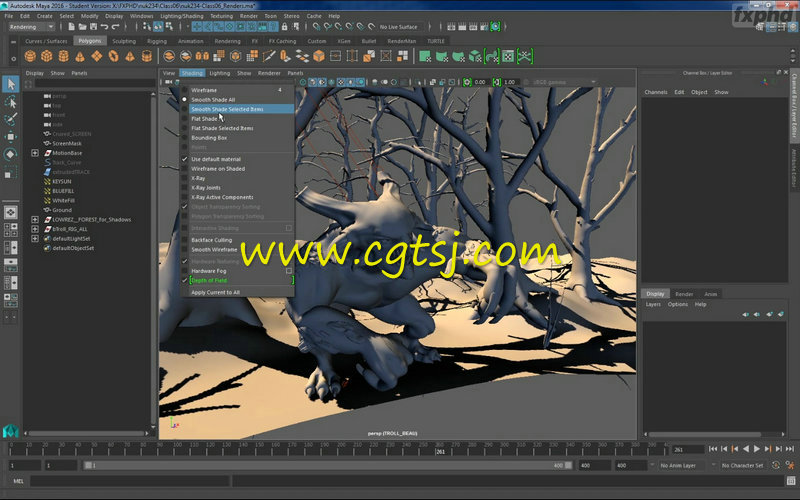Click the Bevel cube shelf icon
Screen dimensions: 800x500
319,56
